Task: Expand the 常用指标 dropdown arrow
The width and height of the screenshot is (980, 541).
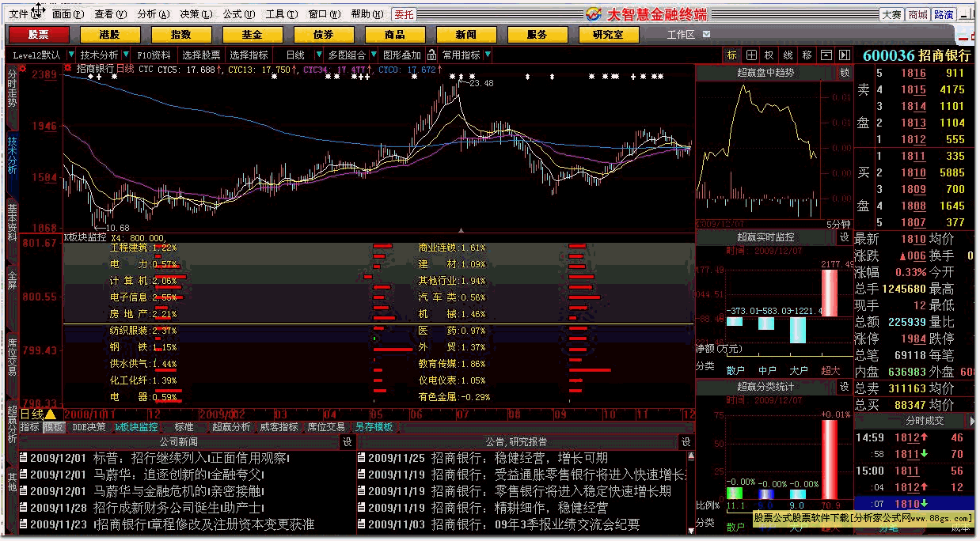Action: [487, 55]
